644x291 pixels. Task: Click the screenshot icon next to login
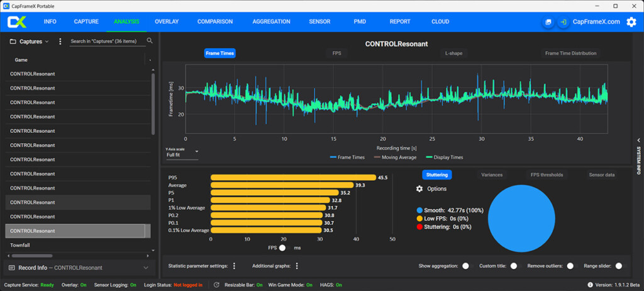pyautogui.click(x=548, y=22)
